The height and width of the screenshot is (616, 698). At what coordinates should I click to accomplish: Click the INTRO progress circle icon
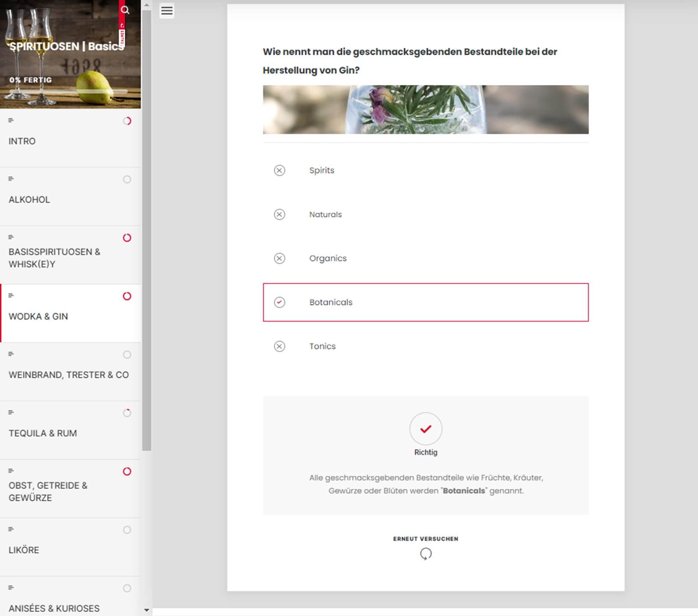tap(127, 121)
